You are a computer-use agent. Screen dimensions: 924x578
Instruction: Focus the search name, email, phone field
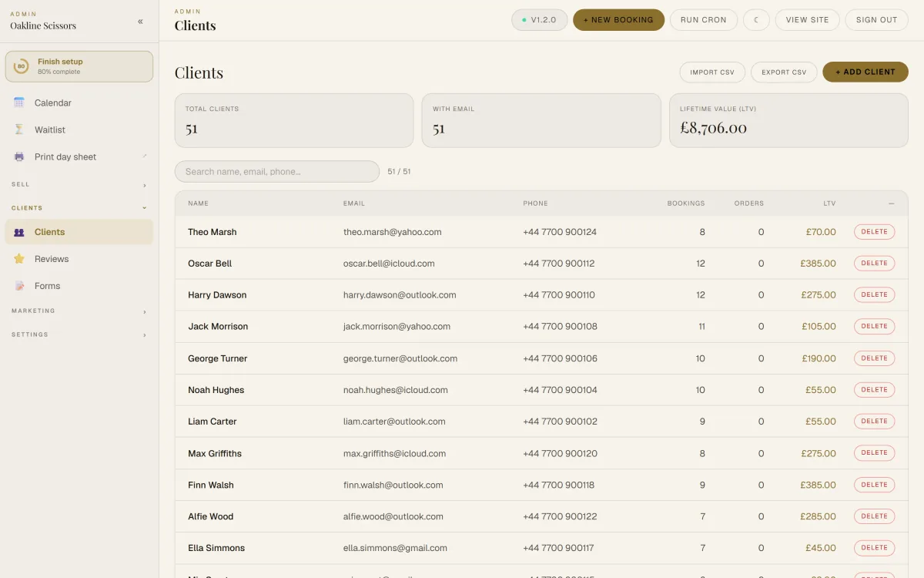[277, 171]
